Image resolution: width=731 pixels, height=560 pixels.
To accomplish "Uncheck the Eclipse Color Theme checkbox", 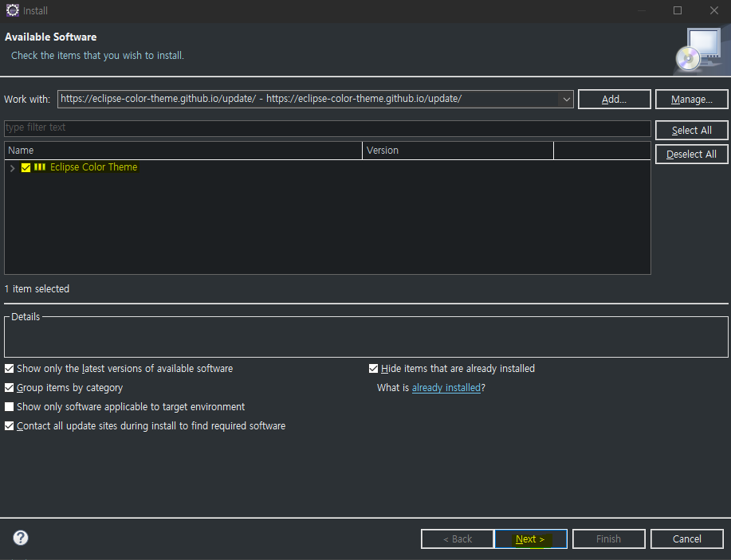I will pyautogui.click(x=26, y=167).
